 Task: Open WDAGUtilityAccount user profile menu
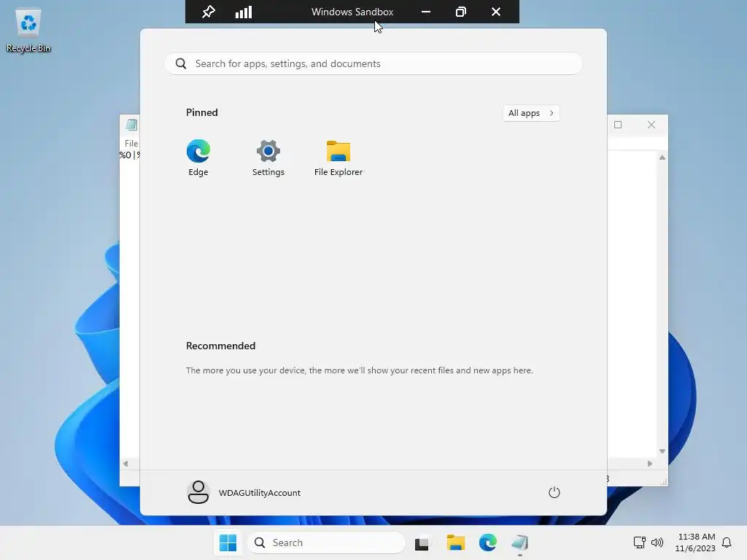244,492
